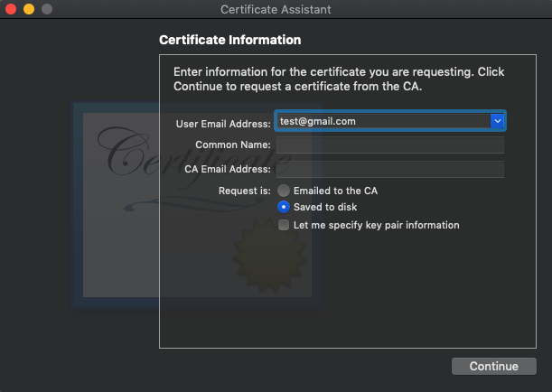Click the Request is label
Screen dimensions: 552x392
pos(244,191)
